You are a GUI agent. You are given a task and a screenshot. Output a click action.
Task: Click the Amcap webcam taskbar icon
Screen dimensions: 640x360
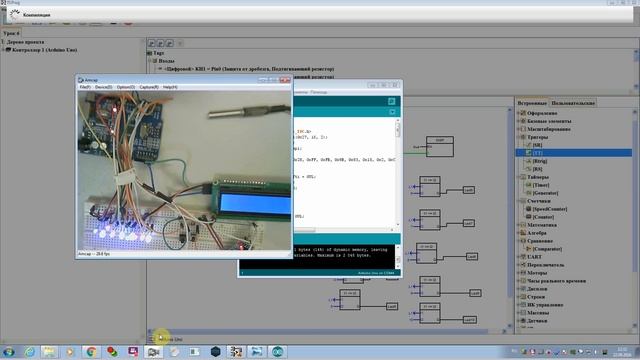click(x=153, y=352)
